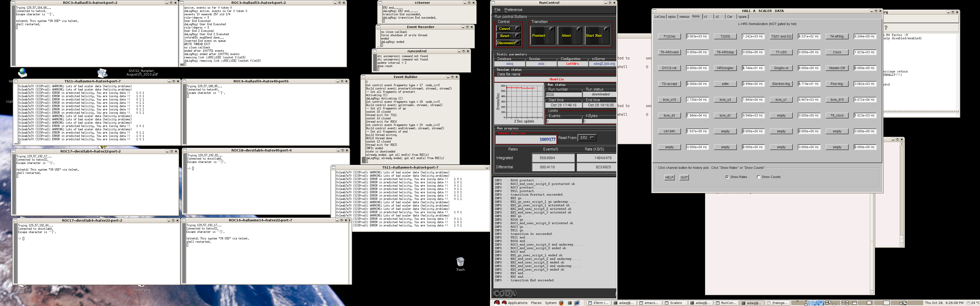Switch to [haloge... window in taskbar
Viewport: 980px width, 306px height.
point(778,303)
